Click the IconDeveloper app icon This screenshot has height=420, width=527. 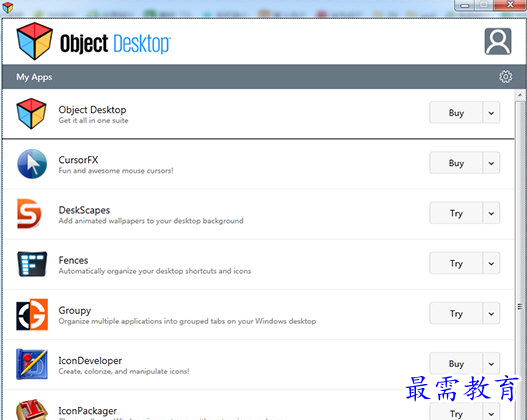[x=32, y=364]
